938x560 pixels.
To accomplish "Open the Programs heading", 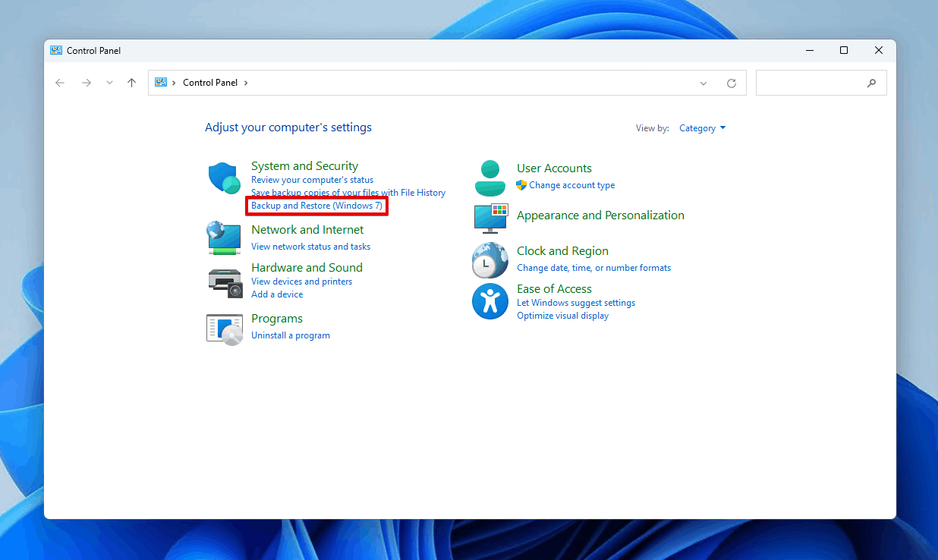I will point(277,319).
